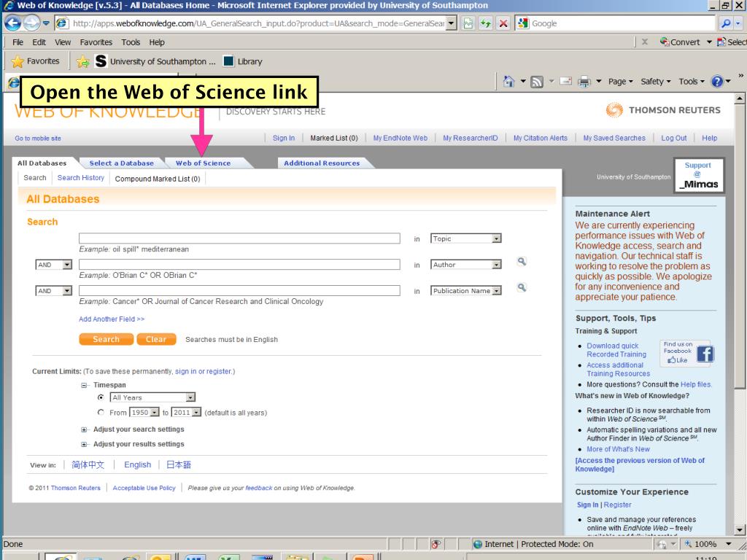This screenshot has height=560, width=747.
Task: Open the Page command bar menu
Action: coord(620,82)
